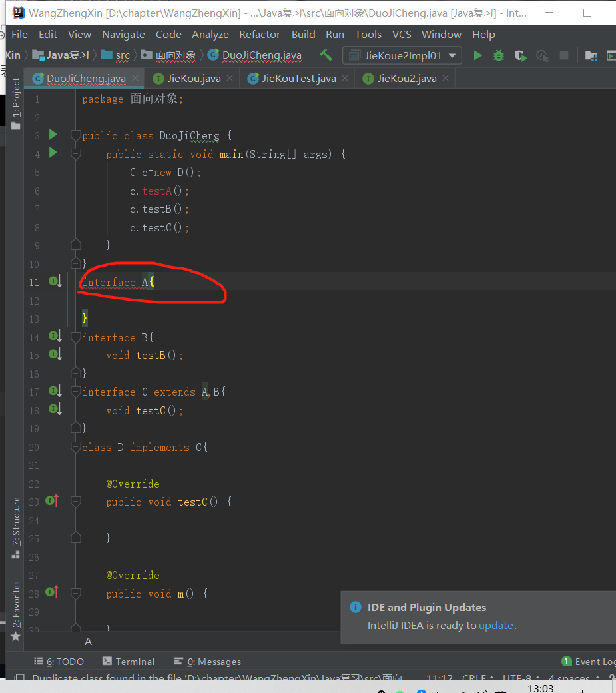Click implements marker on line 23 testC
The image size is (616, 693).
point(52,500)
